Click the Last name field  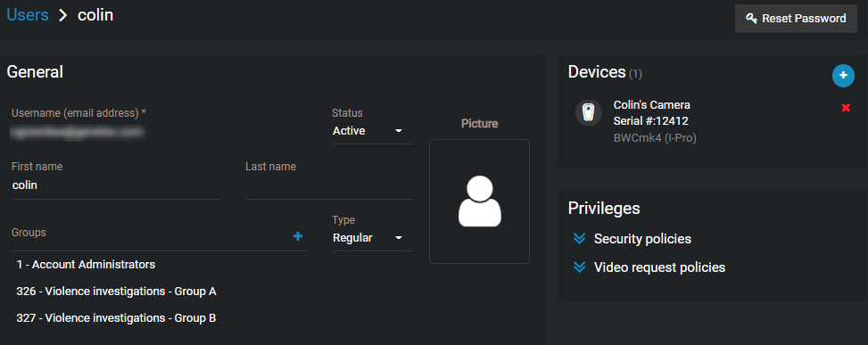tap(329, 185)
